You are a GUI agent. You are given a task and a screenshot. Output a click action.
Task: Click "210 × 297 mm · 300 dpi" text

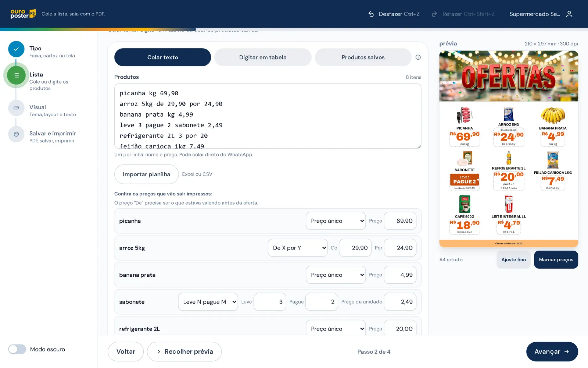[x=551, y=44]
